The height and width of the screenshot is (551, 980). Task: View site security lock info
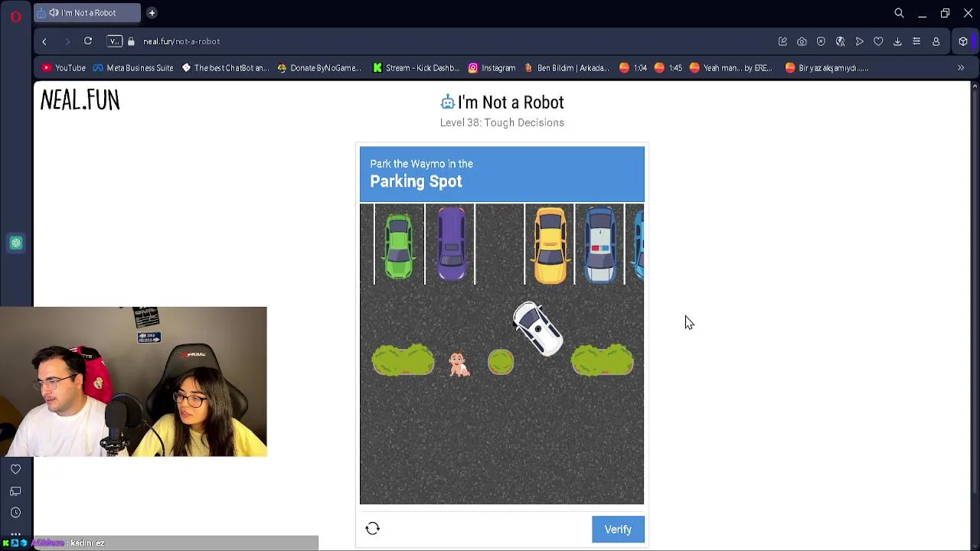pyautogui.click(x=131, y=41)
